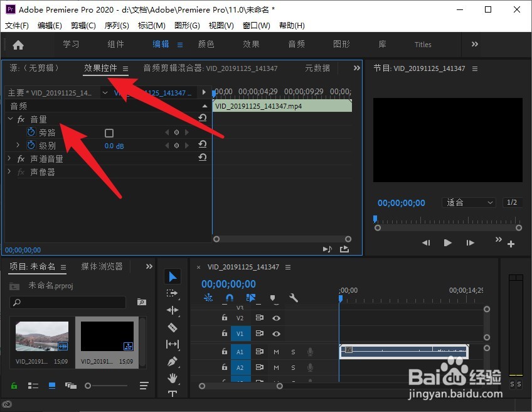Viewport: 532px width, 412px height.
Task: Show more workspaces via double chevron
Action: (x=475, y=44)
